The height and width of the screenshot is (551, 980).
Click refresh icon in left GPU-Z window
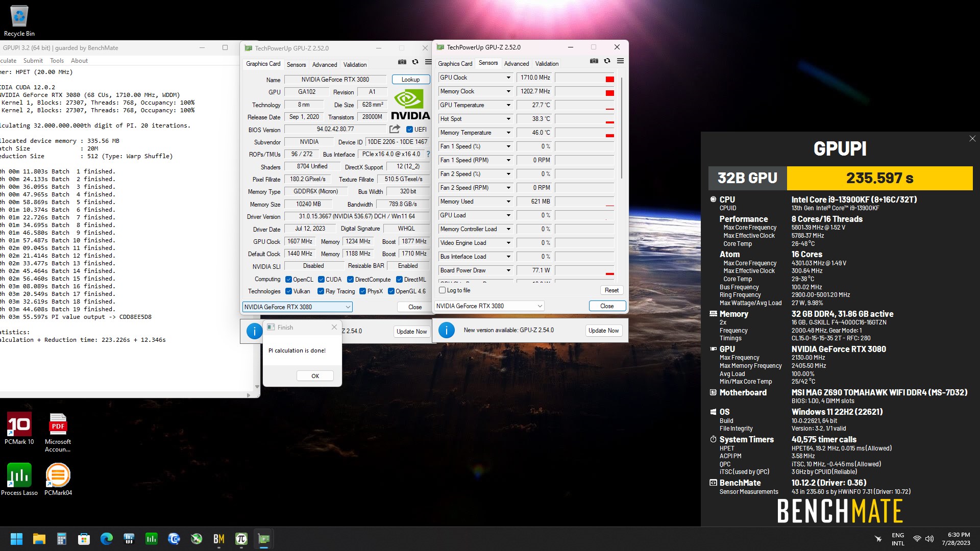click(x=415, y=62)
